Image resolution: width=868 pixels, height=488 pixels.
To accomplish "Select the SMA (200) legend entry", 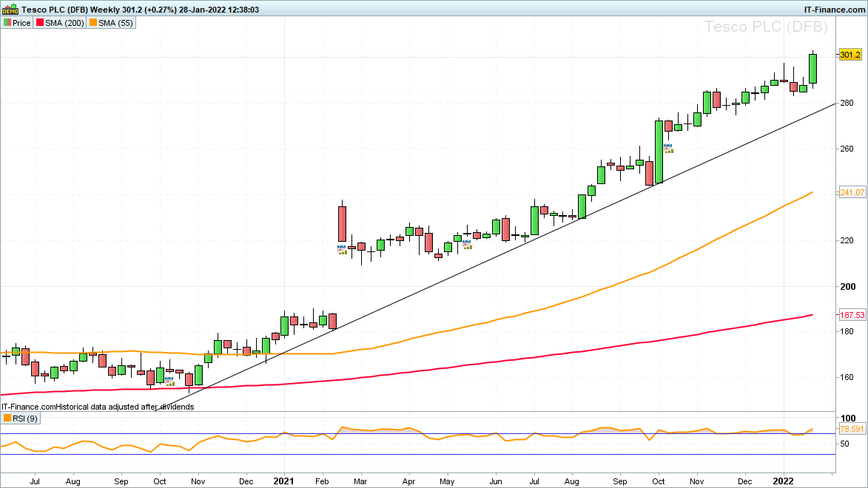I will coord(60,23).
